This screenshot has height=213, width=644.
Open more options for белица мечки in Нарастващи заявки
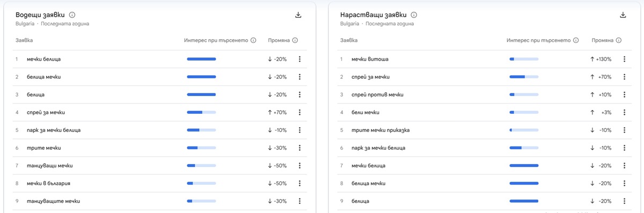[x=624, y=183]
